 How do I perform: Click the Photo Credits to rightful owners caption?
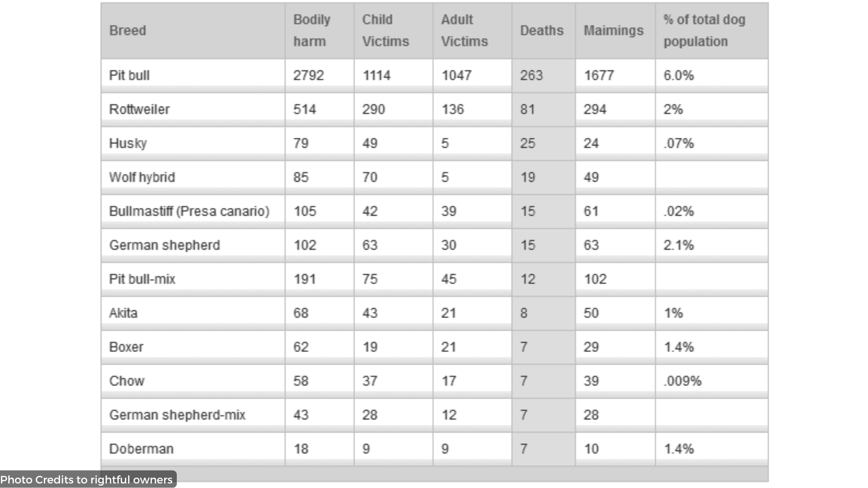pos(86,480)
